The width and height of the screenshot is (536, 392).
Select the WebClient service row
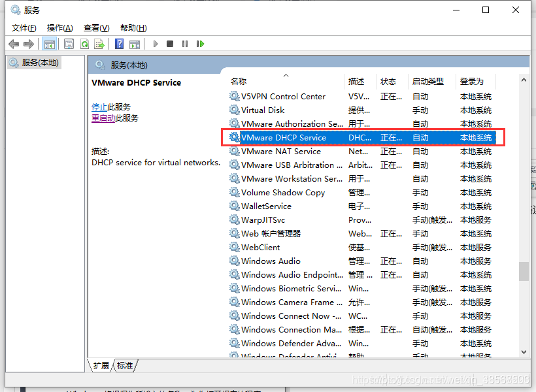pos(362,248)
